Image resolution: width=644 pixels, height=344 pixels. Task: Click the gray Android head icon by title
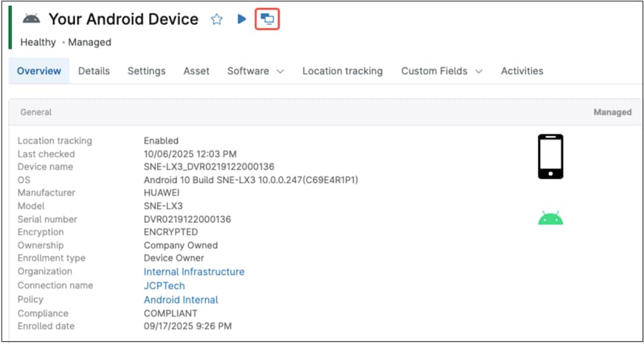[31, 18]
